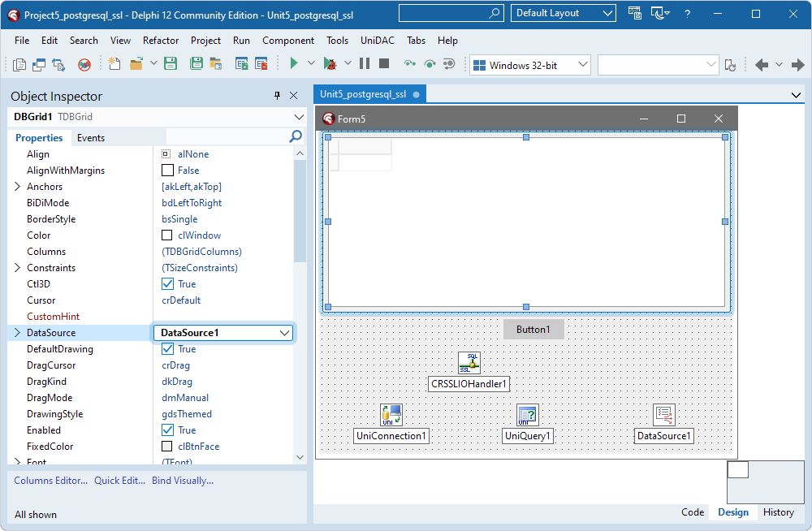The image size is (812, 531).
Task: Open the Windows 32-bit platform dropdown
Action: (582, 65)
